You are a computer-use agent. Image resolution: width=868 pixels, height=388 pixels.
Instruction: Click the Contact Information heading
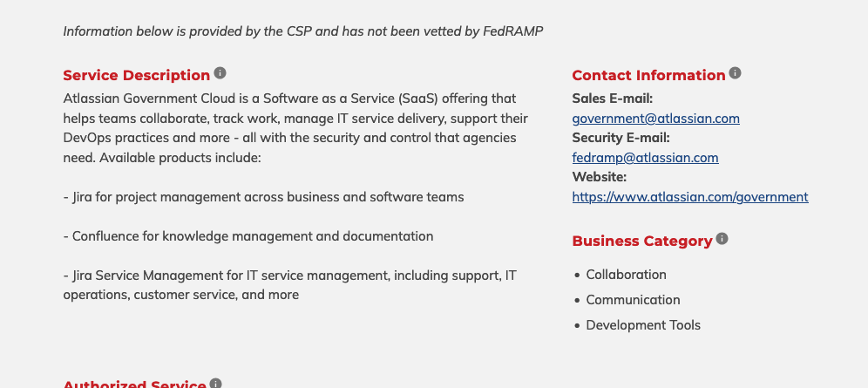(648, 75)
